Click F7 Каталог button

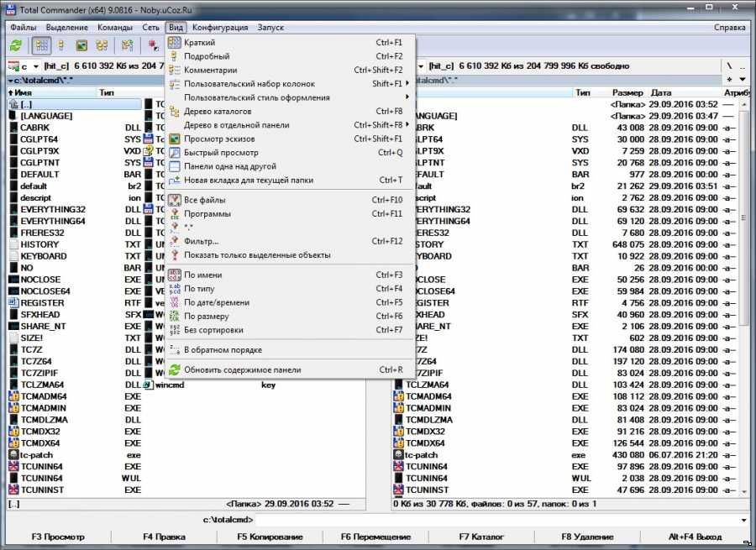(x=481, y=537)
